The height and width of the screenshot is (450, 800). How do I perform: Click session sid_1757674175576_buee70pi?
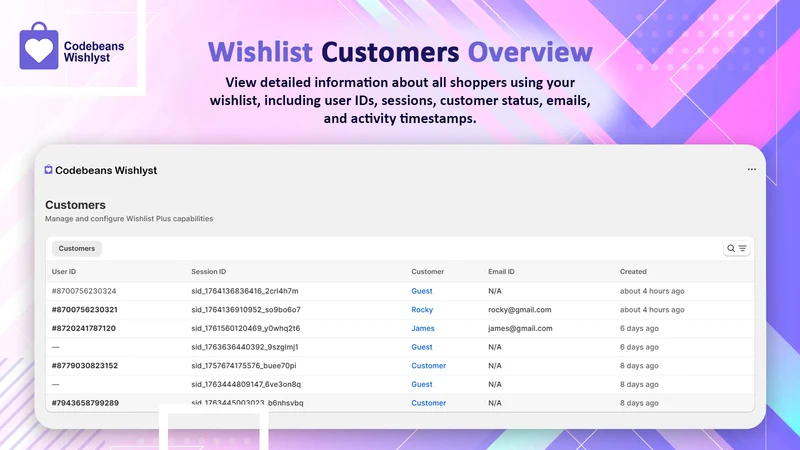[x=244, y=365]
